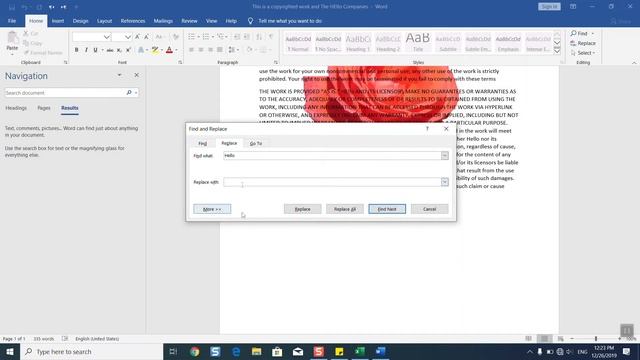Toggle Bold formatting in the ribbon
Viewport: 640px width, 360px height.
76,50
